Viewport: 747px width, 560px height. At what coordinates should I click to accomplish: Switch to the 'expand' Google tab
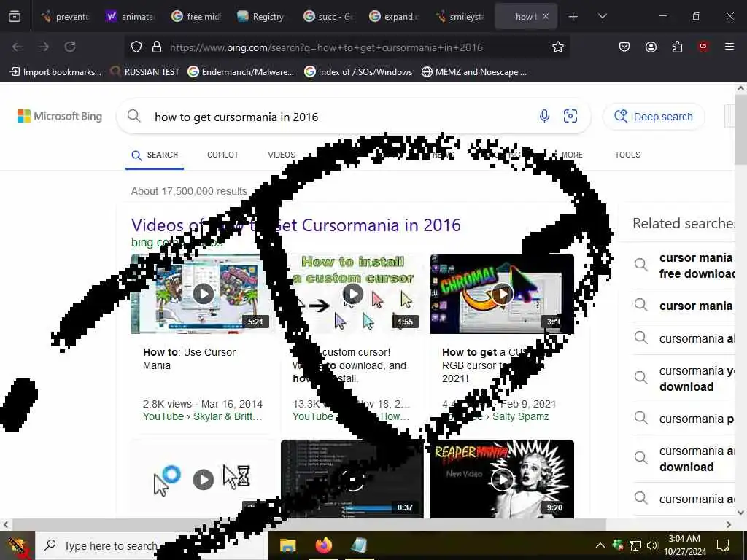(393, 17)
